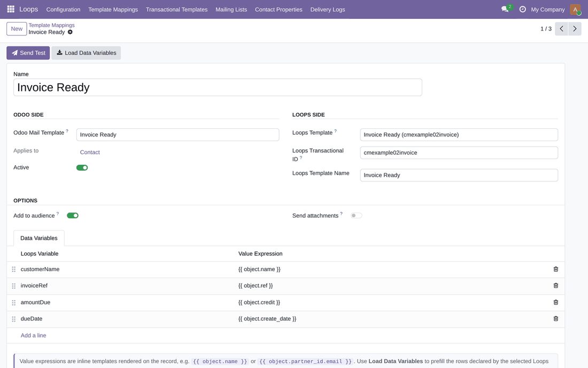Open the Template Mappings menu
Image resolution: width=588 pixels, height=368 pixels.
113,10
